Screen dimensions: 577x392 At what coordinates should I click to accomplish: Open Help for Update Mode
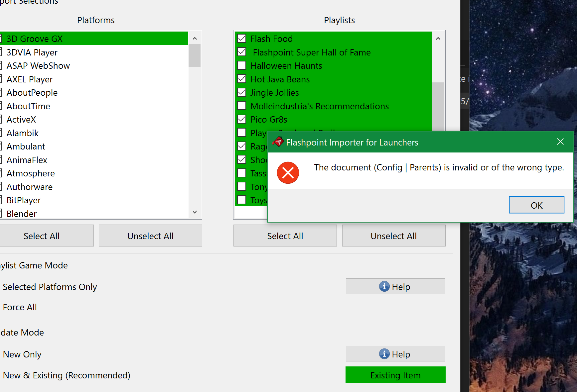click(395, 354)
